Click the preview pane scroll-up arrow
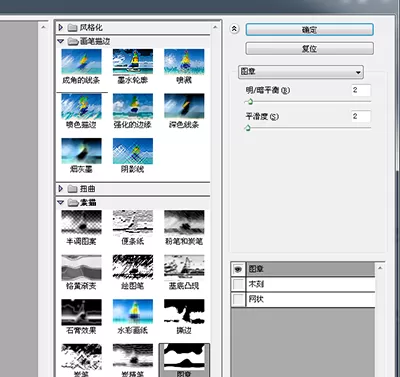This screenshot has width=400, height=377. tap(43, 27)
